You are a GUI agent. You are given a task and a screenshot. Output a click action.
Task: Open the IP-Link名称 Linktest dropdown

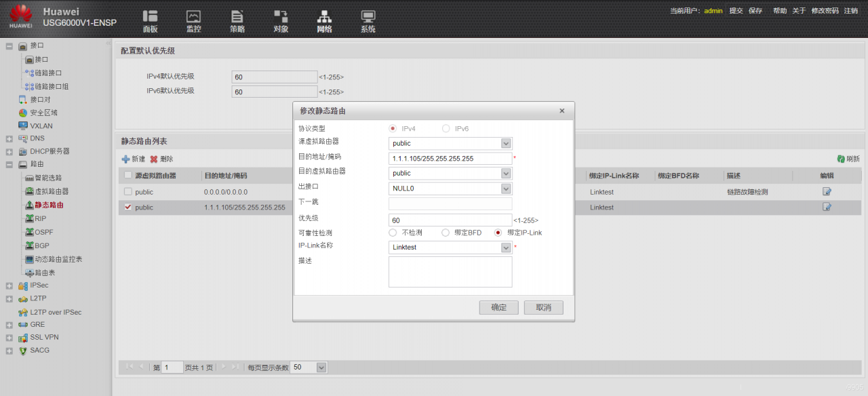tap(505, 248)
